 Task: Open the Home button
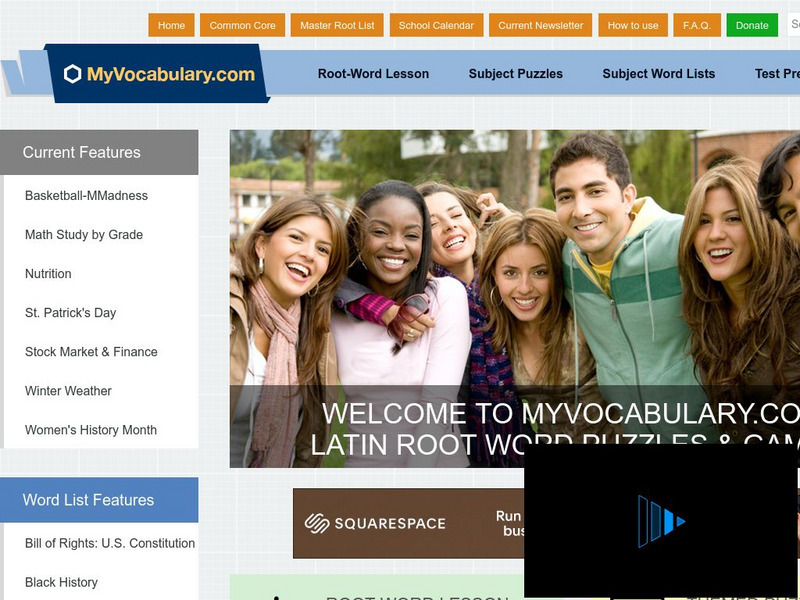point(171,25)
